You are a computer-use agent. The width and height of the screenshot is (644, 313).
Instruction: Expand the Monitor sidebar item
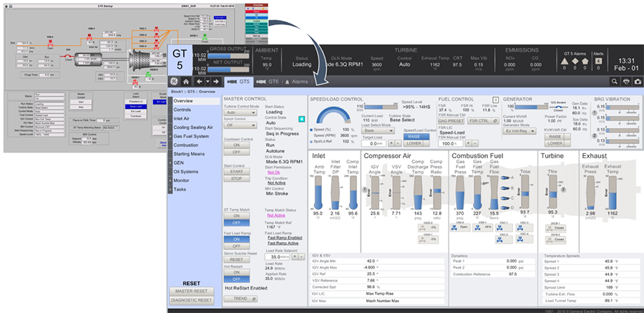[170, 180]
